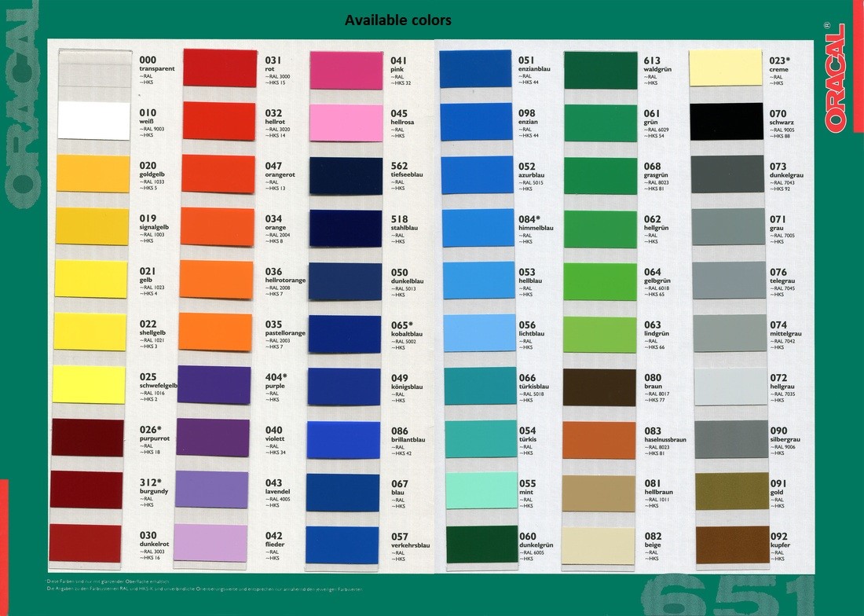Pick the 070 schwarz black swatch
This screenshot has width=864, height=616.
tap(727, 121)
